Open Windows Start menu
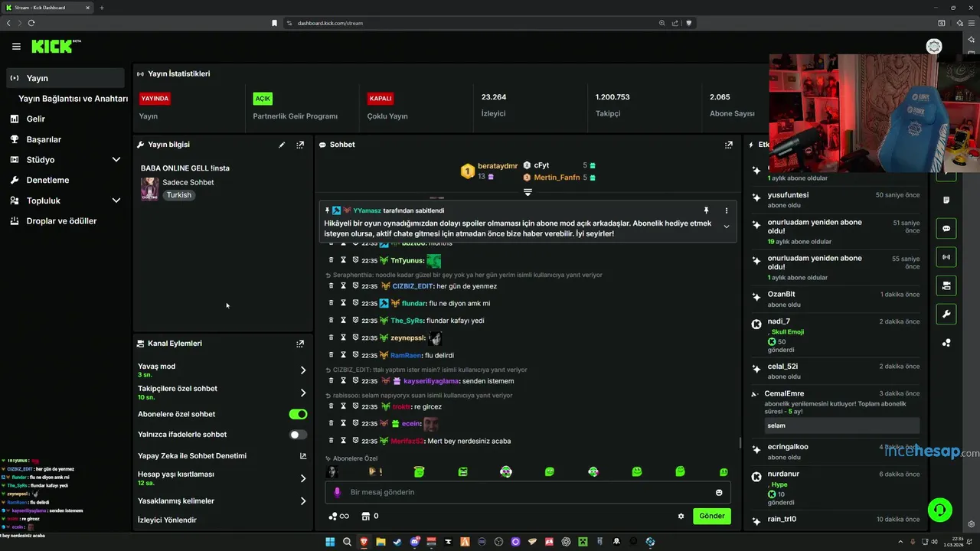 [x=330, y=542]
